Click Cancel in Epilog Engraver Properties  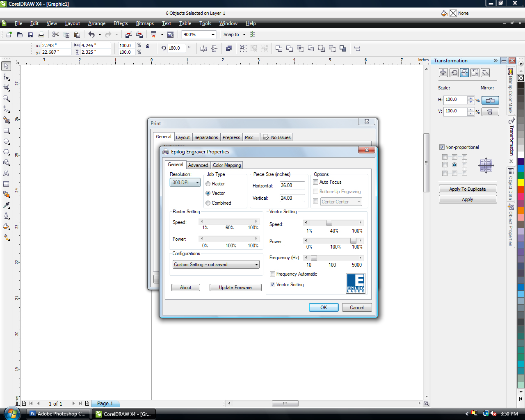(357, 308)
